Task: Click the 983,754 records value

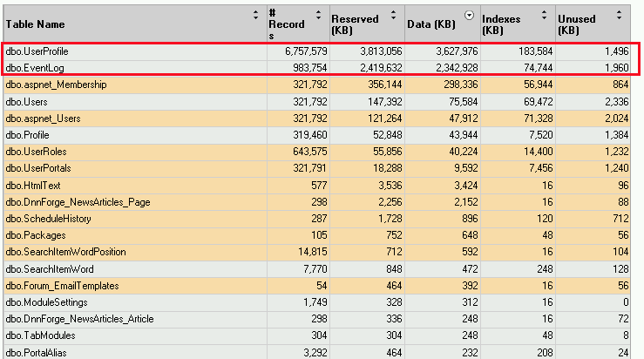Action: click(310, 68)
